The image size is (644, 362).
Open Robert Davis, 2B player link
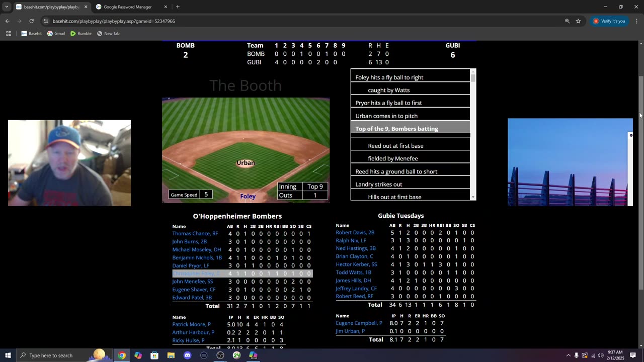(355, 233)
